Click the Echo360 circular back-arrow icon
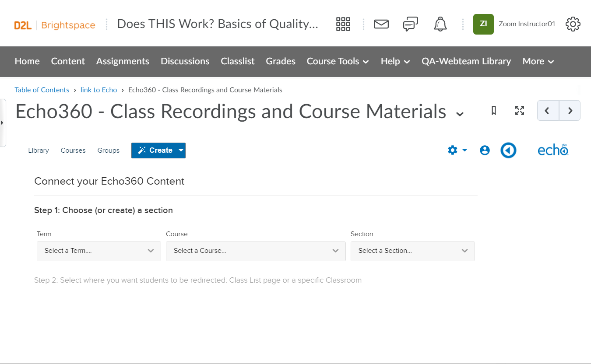Image resolution: width=591 pixels, height=364 pixels. pos(508,150)
